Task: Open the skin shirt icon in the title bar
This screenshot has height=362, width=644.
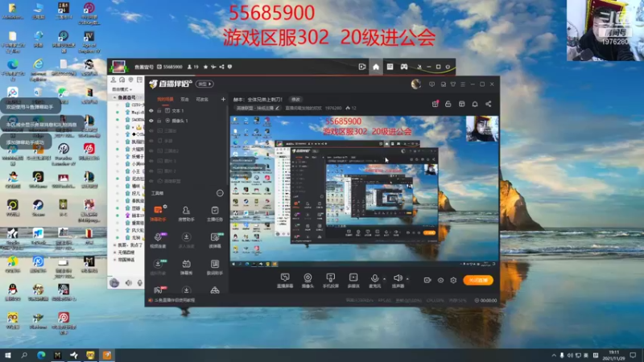Action: tap(453, 84)
